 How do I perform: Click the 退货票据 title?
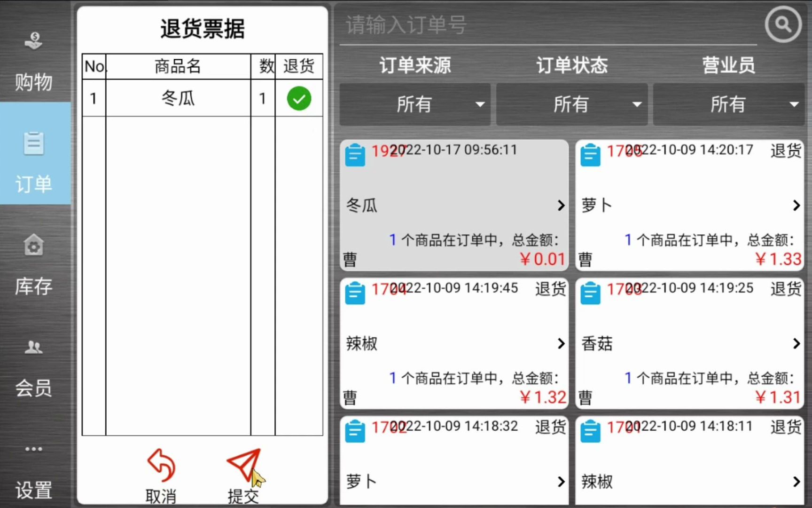tap(203, 29)
